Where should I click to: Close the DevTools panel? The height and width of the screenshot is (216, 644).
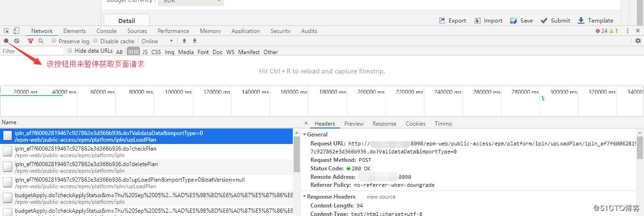tap(638, 31)
